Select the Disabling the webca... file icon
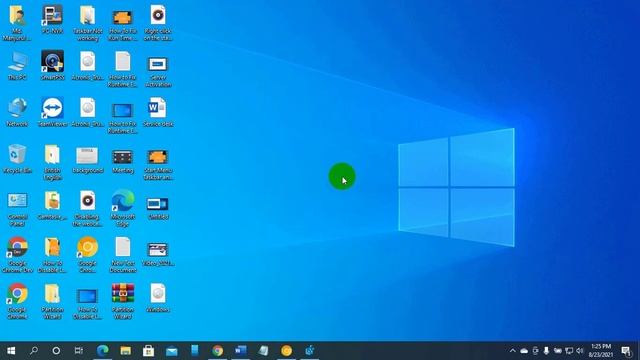Screen dimensions: 640x360 pyautogui.click(x=87, y=209)
